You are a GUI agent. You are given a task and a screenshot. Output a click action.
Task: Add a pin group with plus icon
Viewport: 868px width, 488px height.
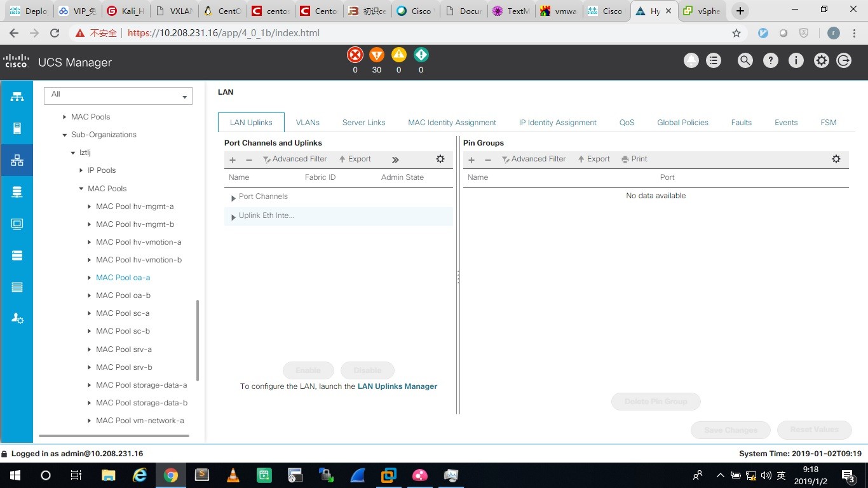pos(471,159)
